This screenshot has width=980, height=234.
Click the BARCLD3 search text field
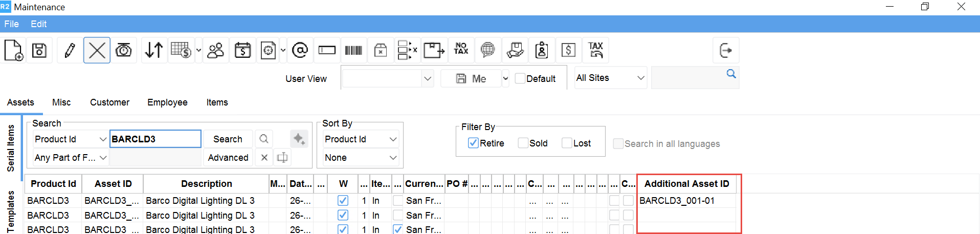click(x=155, y=139)
